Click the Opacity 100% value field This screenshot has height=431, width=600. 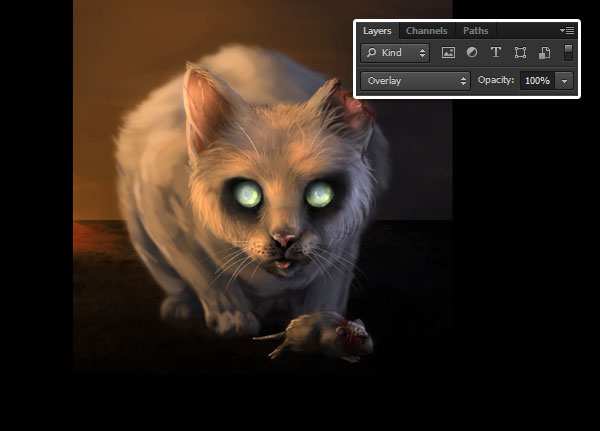(537, 81)
